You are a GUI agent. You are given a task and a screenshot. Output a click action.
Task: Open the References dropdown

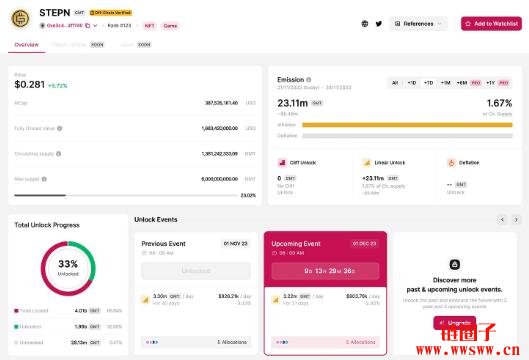click(418, 24)
